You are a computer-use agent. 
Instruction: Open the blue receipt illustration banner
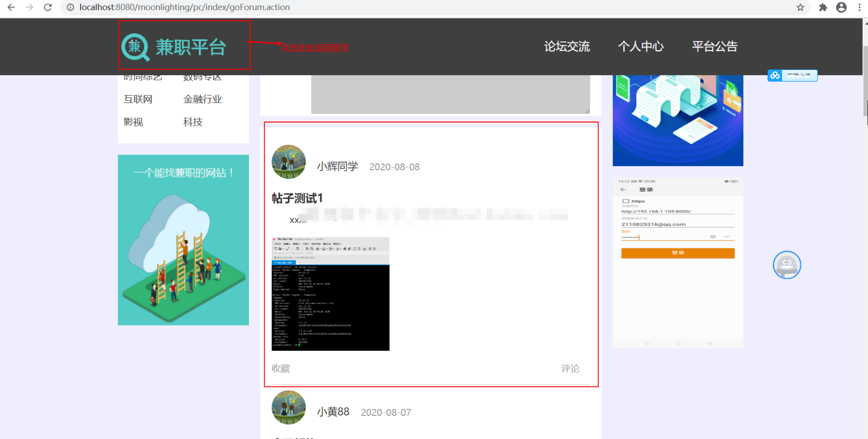click(678, 121)
